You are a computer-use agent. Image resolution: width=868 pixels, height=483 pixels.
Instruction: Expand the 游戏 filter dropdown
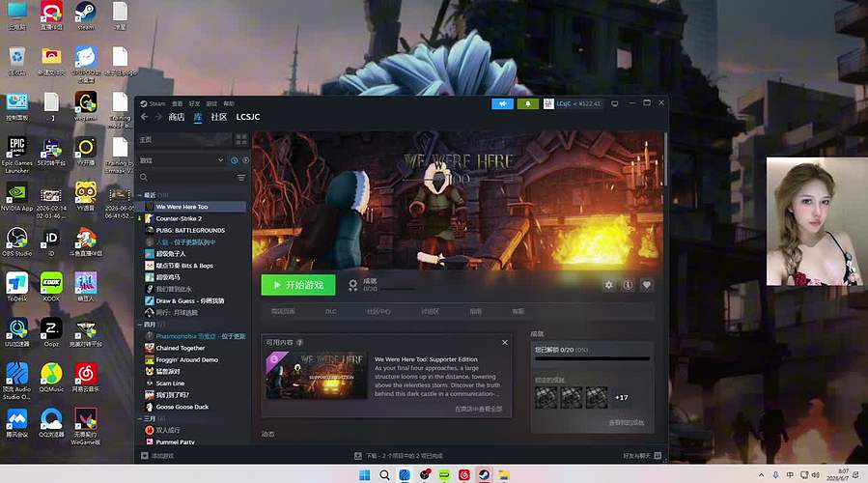(182, 160)
